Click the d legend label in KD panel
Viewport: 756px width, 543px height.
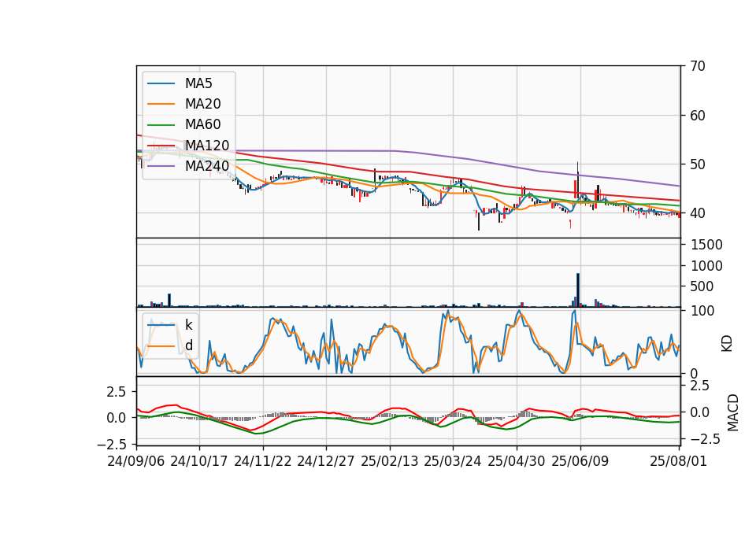[x=189, y=345]
